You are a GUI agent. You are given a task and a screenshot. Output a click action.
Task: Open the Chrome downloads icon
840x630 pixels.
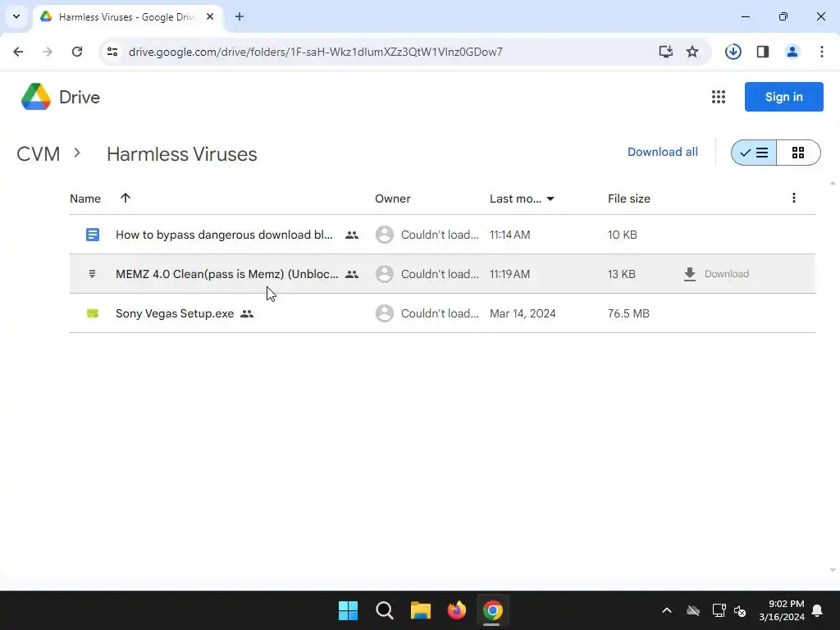733,52
